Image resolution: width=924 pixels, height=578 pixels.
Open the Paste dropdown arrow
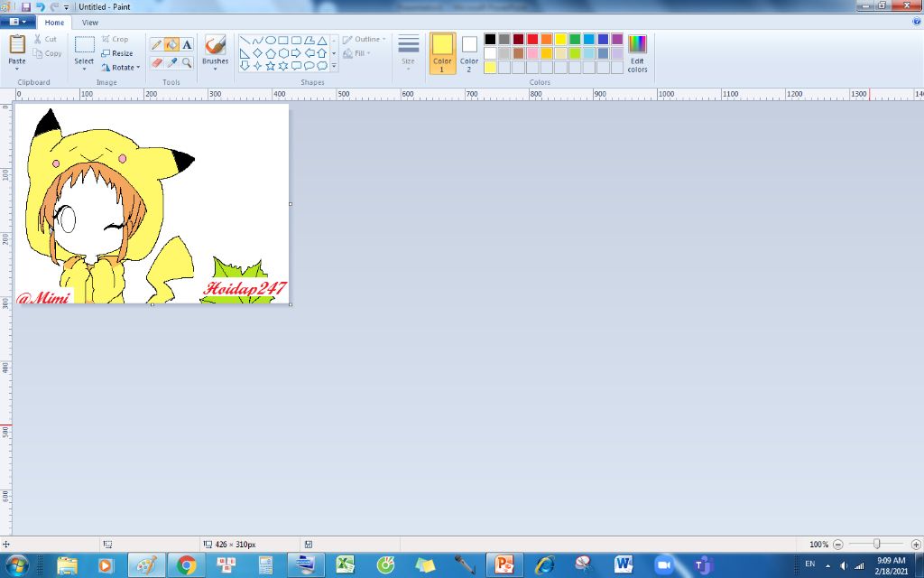pyautogui.click(x=17, y=69)
